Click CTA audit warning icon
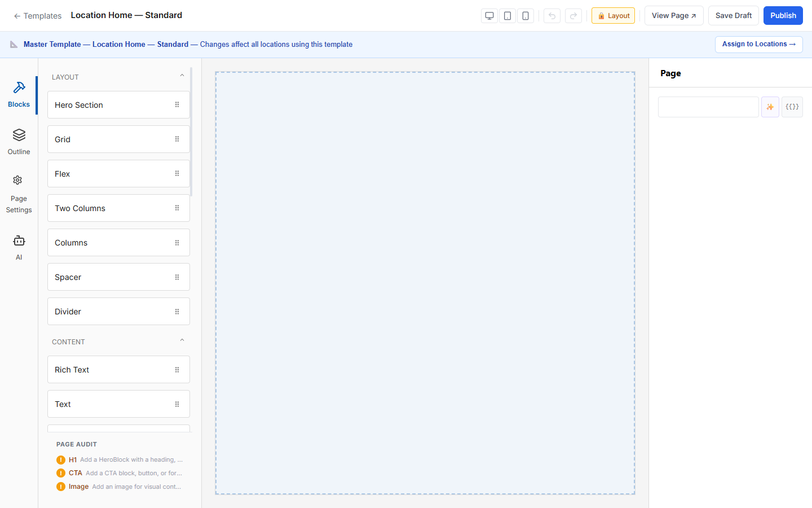 [x=61, y=473]
